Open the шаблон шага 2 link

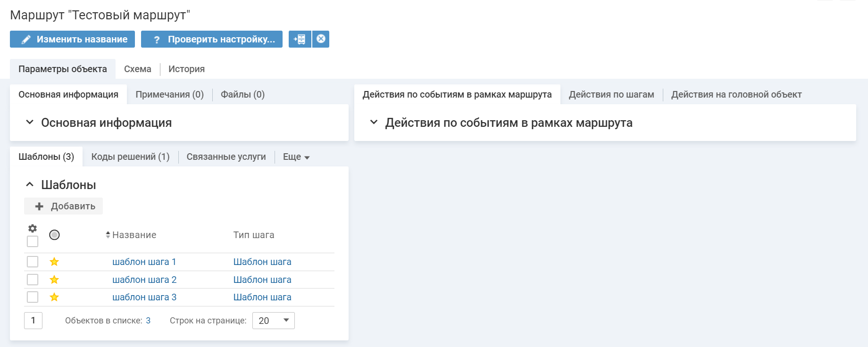point(144,280)
